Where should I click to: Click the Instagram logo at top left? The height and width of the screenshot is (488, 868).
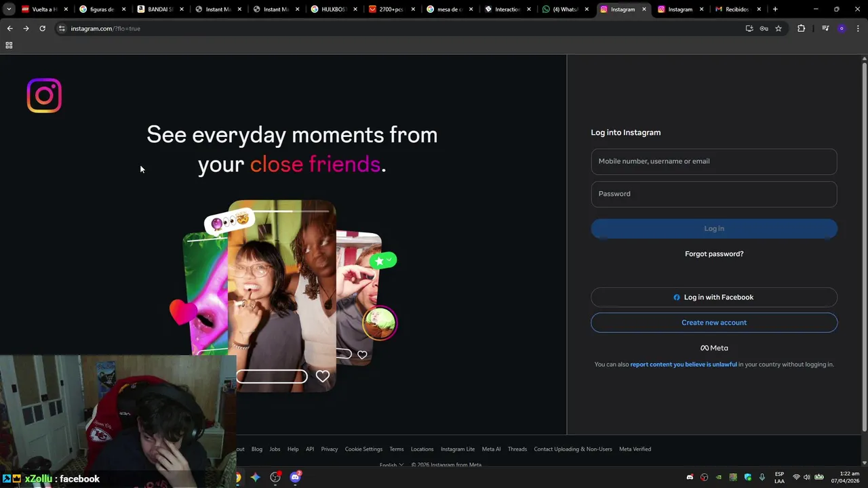coord(44,96)
